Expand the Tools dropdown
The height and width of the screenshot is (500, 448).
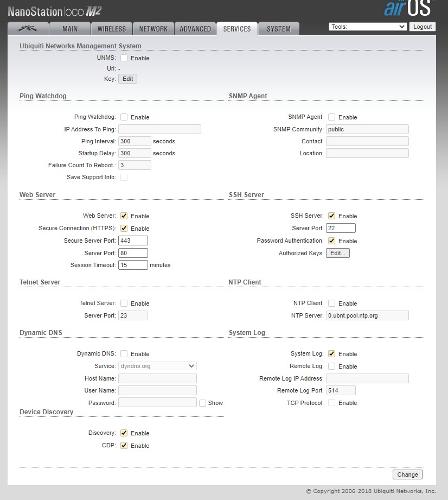click(368, 27)
